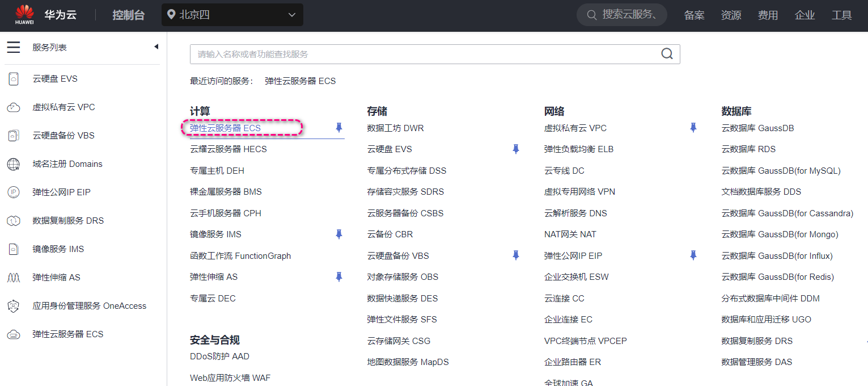Open recently visited 弹性云服务器 ECS link
Viewport: 868px width, 386px height.
pyautogui.click(x=300, y=81)
